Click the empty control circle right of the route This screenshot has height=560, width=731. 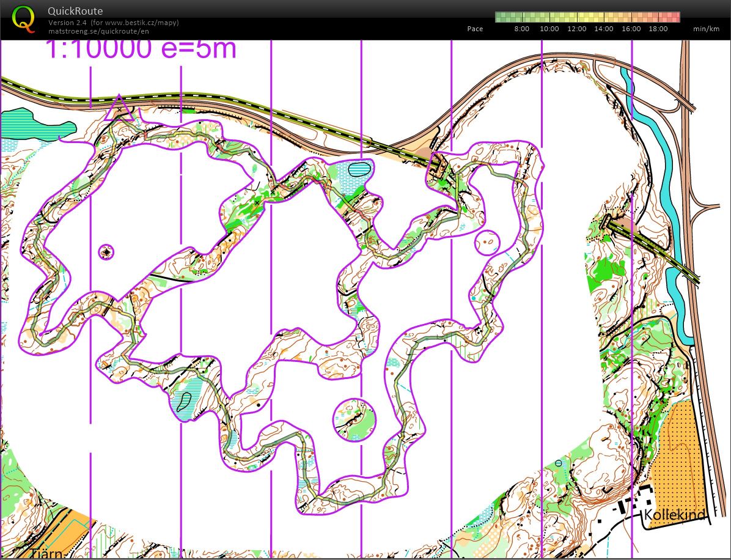(487, 241)
